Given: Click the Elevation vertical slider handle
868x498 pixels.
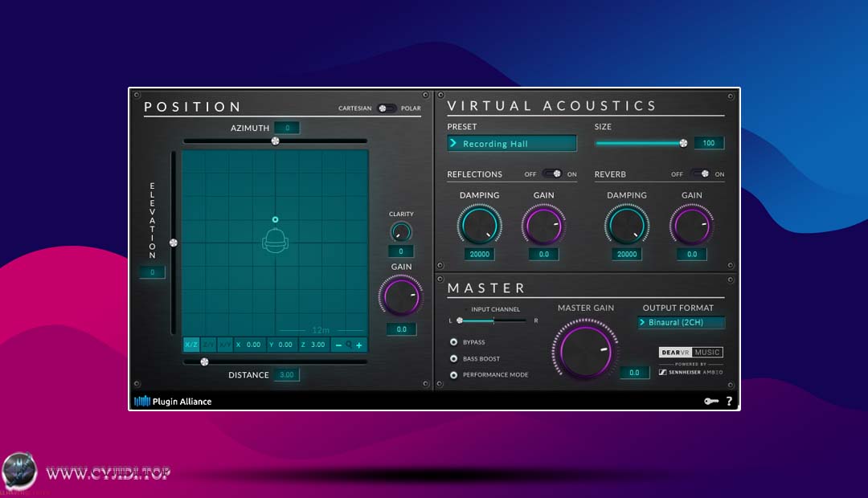Looking at the screenshot, I should pyautogui.click(x=174, y=243).
